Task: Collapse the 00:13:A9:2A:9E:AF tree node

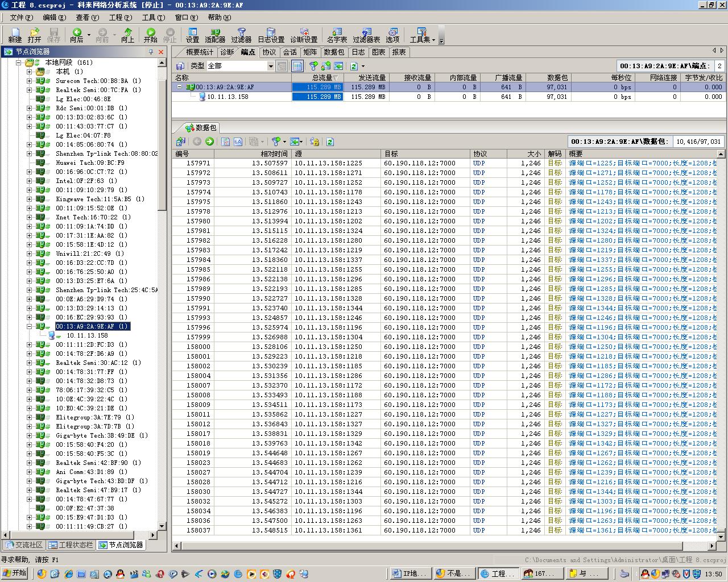Action: coord(30,326)
